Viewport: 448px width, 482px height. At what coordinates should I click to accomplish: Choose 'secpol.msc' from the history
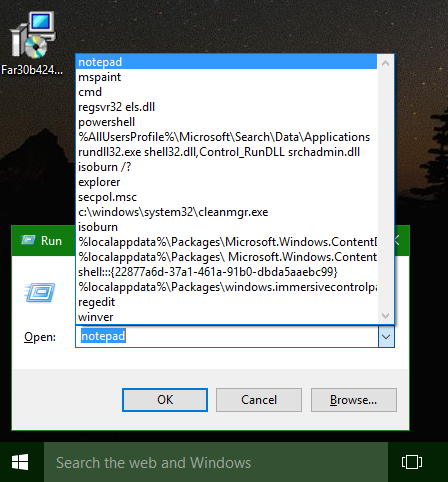click(x=226, y=197)
